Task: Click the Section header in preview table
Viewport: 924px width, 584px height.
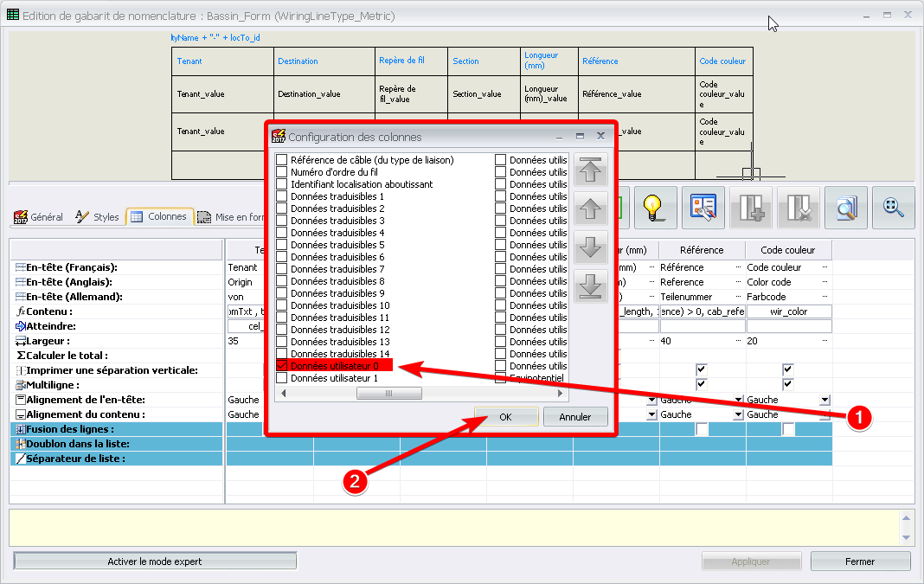Action: tap(465, 61)
